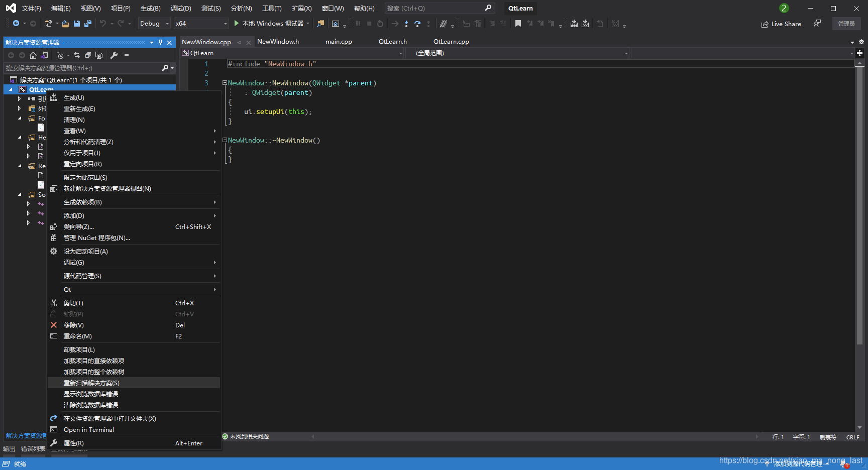
Task: Select 重新扫描解决方案(S) entry
Action: tap(134, 383)
